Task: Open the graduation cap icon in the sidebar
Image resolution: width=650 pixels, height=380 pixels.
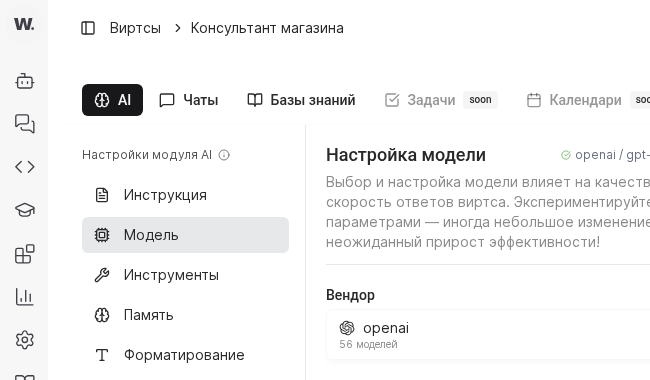Action: [24, 210]
